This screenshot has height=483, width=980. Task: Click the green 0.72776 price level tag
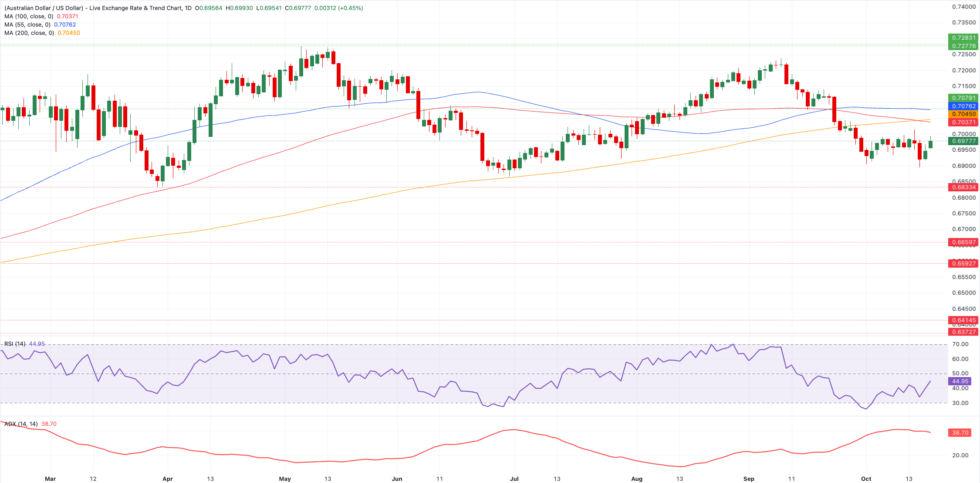coord(963,46)
